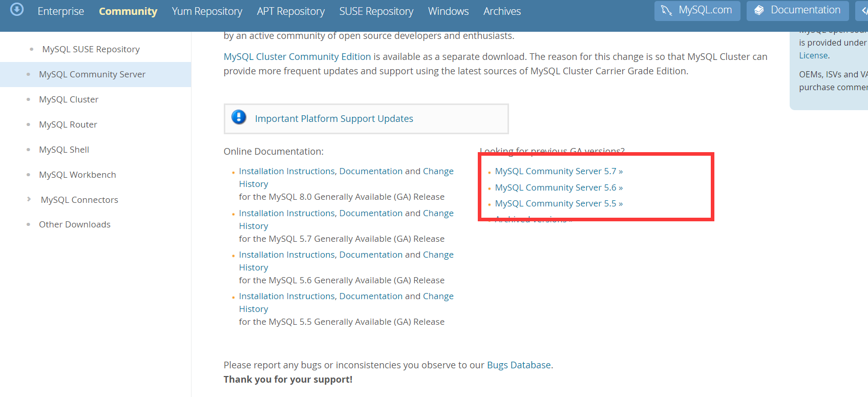Open the Bugs Database link
The width and height of the screenshot is (868, 397).
pyautogui.click(x=519, y=365)
